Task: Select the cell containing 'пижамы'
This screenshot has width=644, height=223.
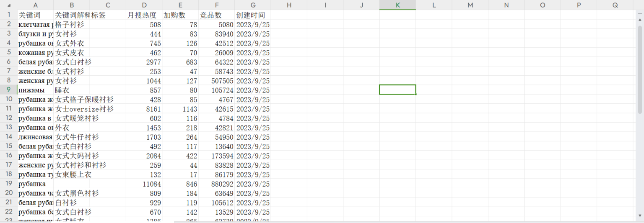Action: click(x=35, y=90)
